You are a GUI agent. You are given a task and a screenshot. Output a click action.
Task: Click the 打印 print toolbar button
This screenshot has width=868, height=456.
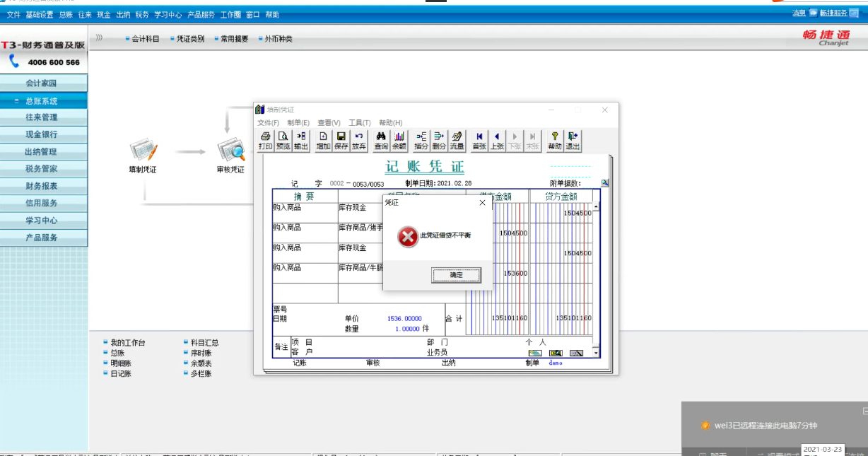(266, 141)
